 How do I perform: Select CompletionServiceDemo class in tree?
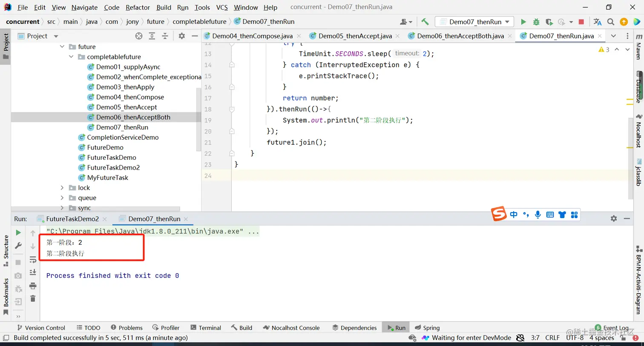pyautogui.click(x=123, y=138)
